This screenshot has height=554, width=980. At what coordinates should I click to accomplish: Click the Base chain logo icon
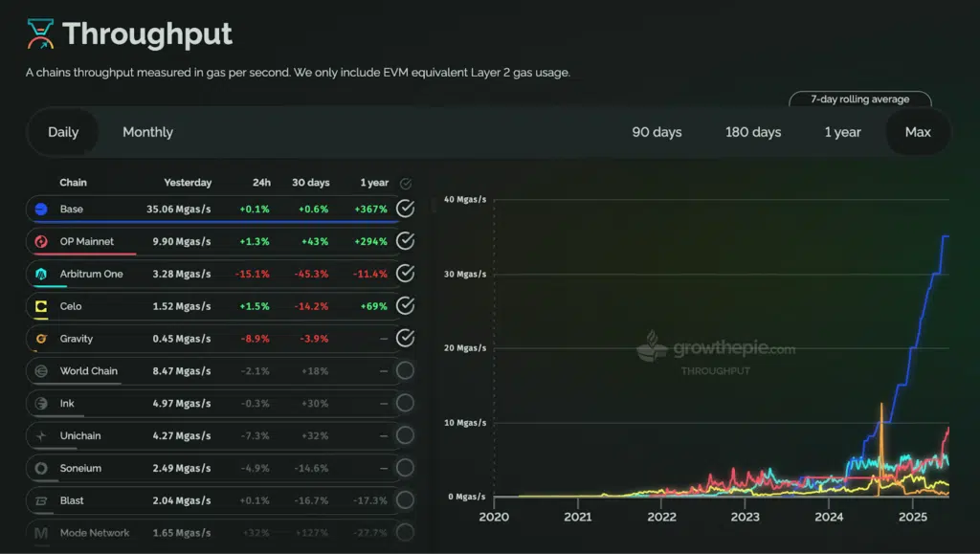41,210
